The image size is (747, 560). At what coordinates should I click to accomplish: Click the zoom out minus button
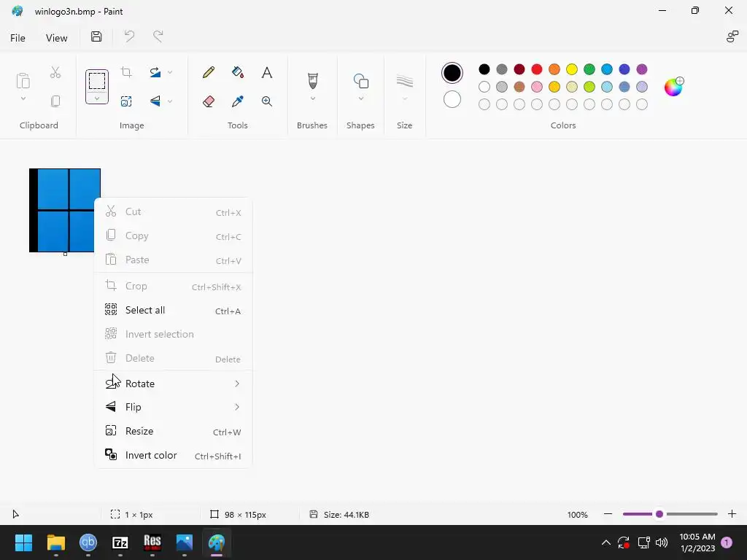point(608,514)
